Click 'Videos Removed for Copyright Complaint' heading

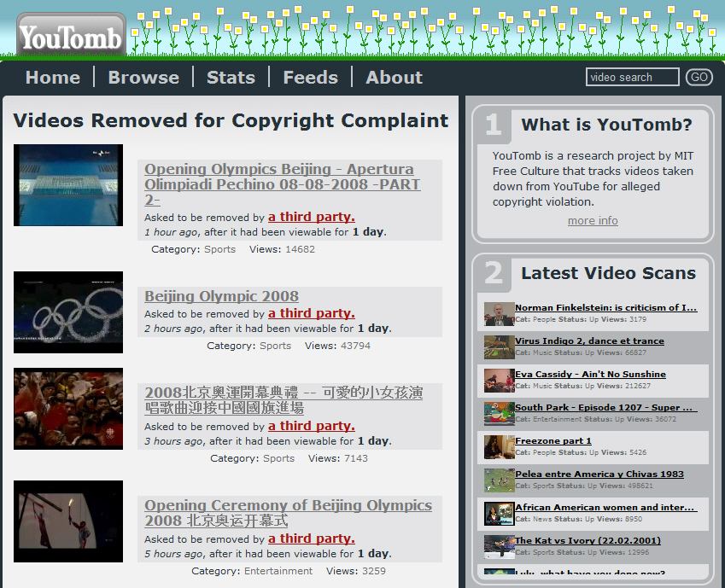231,120
